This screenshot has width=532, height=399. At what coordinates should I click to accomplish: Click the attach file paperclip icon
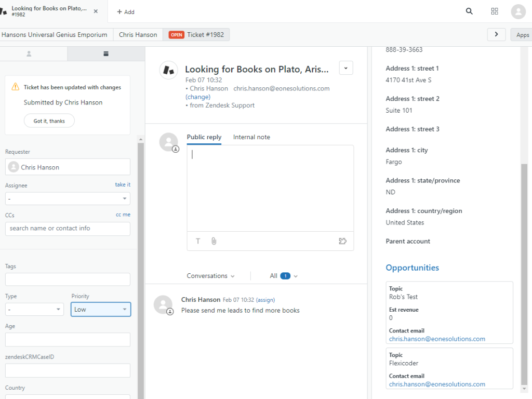[214, 241]
